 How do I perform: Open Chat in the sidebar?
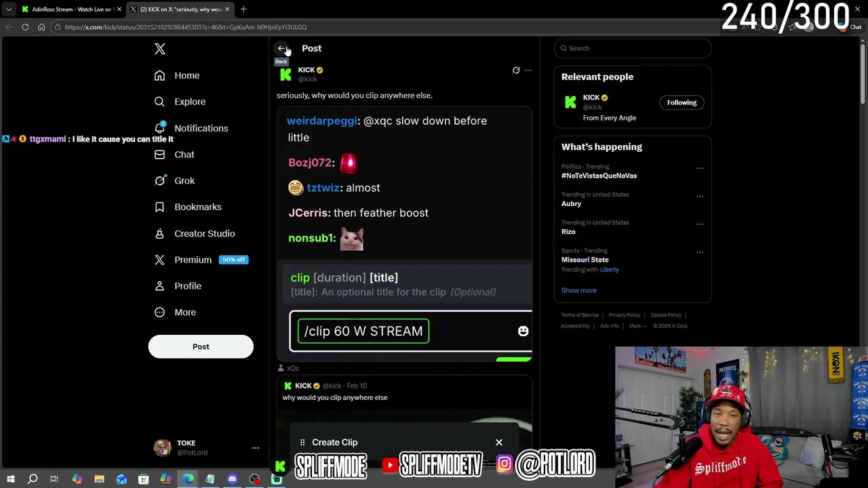coord(174,155)
